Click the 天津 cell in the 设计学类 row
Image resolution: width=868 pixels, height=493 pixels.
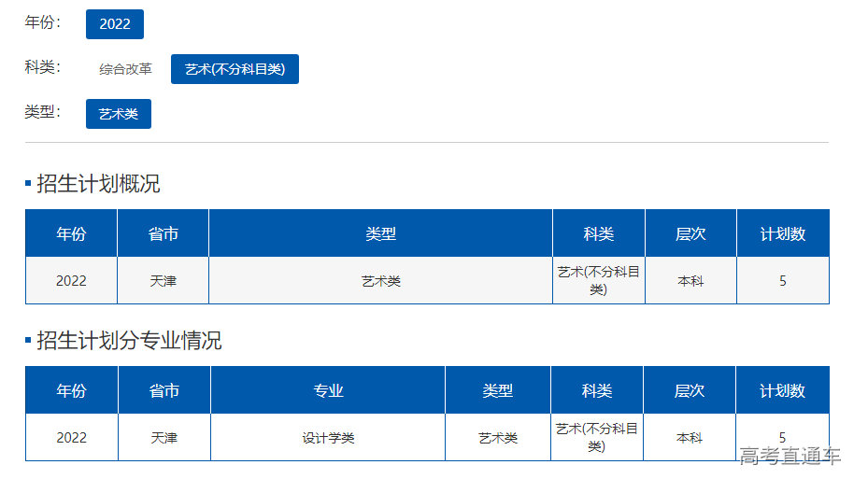pyautogui.click(x=164, y=438)
